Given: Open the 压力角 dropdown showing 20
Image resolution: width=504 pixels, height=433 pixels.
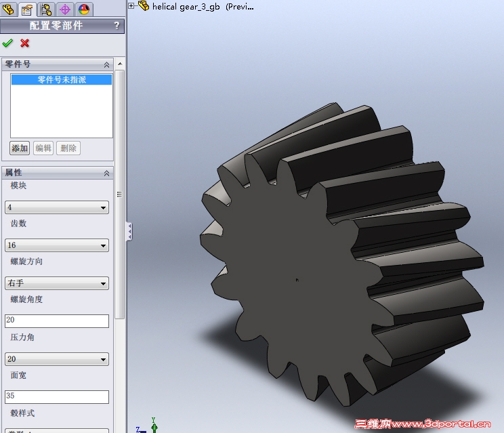Looking at the screenshot, I should pos(57,359).
